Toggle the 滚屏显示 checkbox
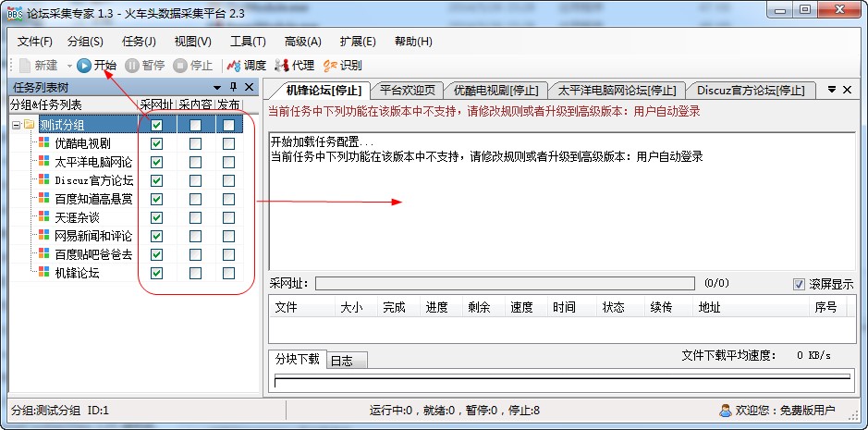 pos(799,284)
